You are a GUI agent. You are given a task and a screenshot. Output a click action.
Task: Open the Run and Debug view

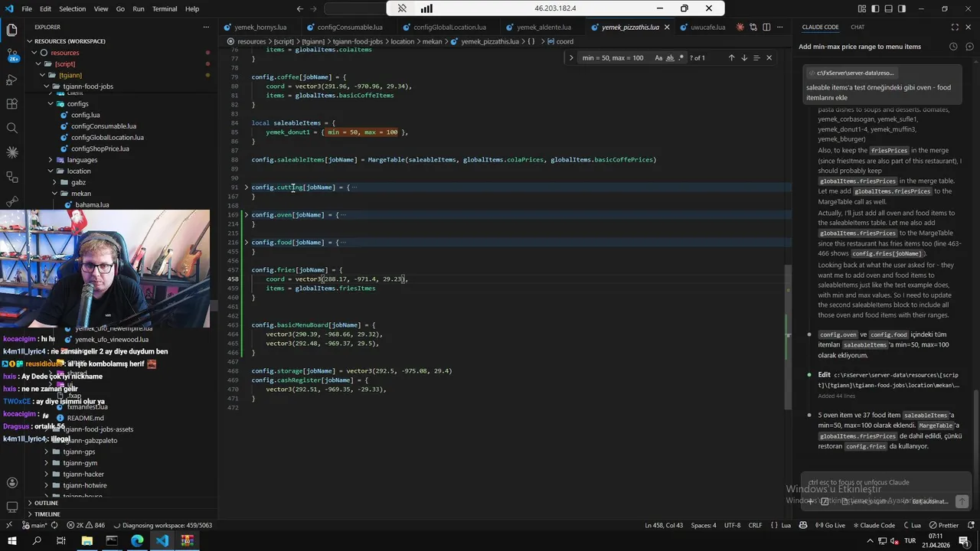pos(11,80)
